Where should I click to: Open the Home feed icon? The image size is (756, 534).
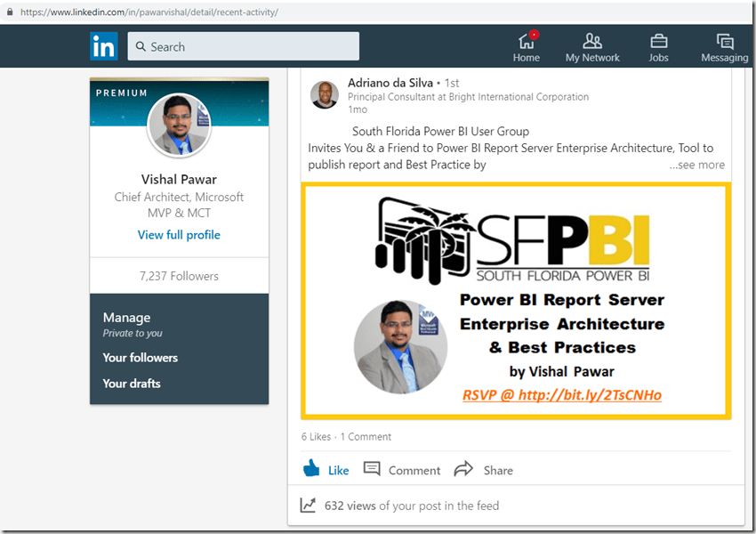pos(526,41)
